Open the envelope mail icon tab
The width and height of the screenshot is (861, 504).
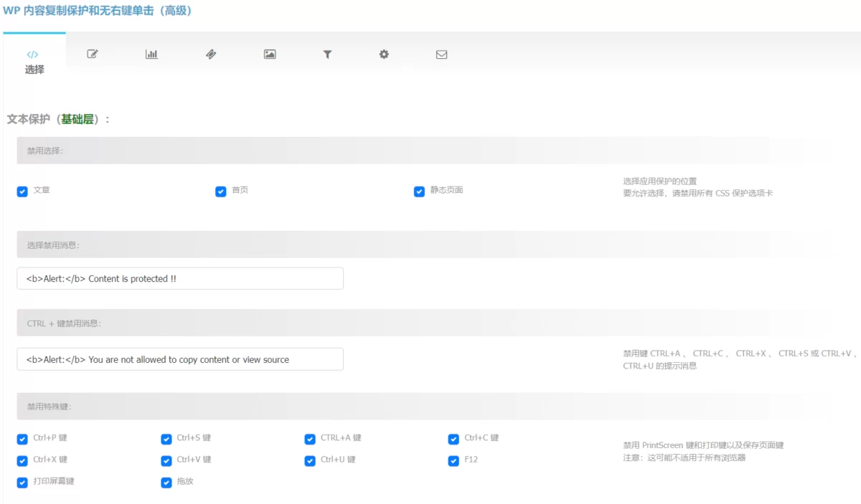[x=441, y=54]
